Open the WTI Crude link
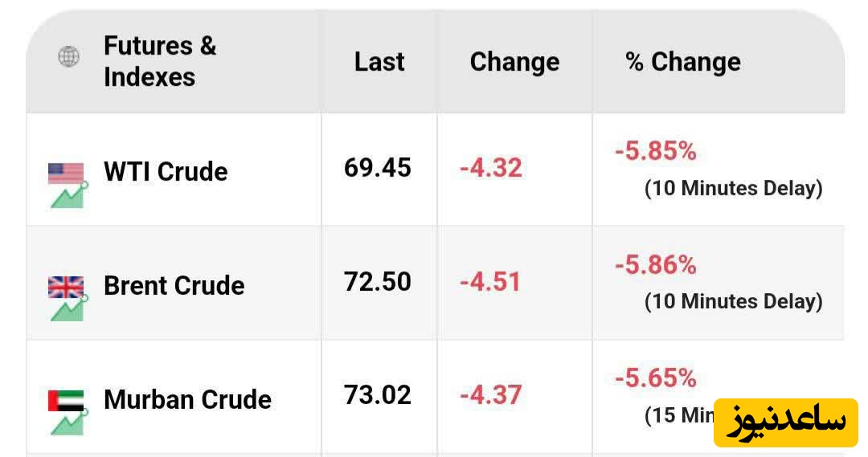868x457 pixels. pyautogui.click(x=166, y=171)
